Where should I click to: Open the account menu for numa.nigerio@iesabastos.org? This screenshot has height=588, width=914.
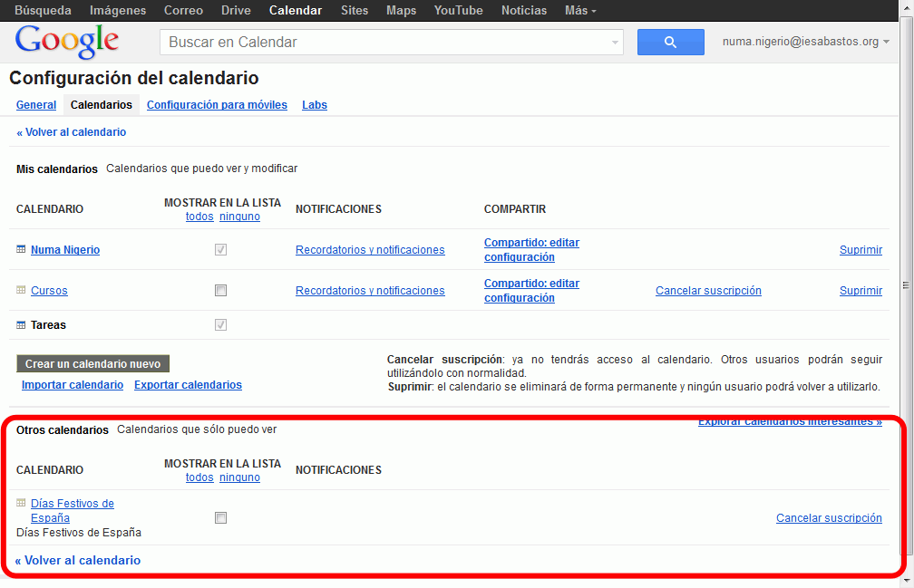(x=805, y=42)
